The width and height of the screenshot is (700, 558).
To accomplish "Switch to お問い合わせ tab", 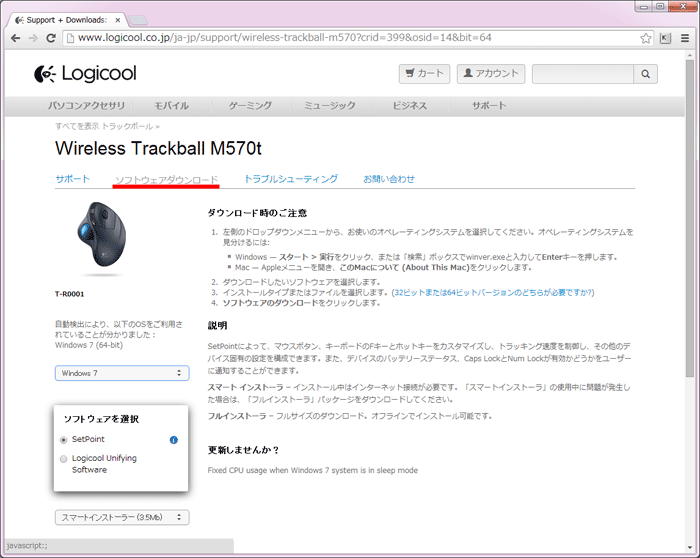I will click(389, 179).
